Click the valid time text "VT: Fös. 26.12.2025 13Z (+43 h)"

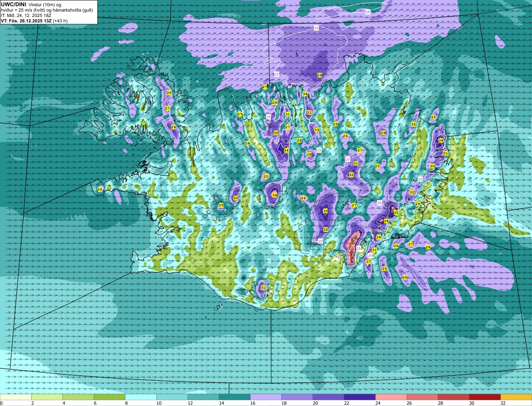coord(34,21)
